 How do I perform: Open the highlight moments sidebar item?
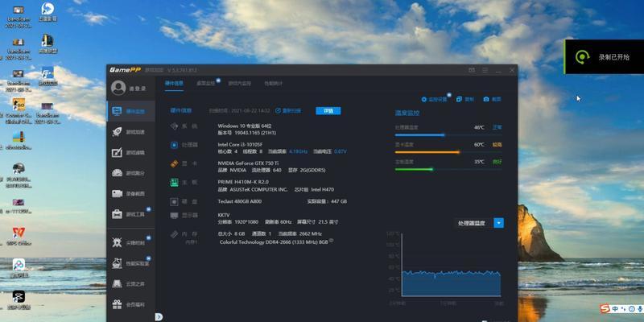pos(130,243)
